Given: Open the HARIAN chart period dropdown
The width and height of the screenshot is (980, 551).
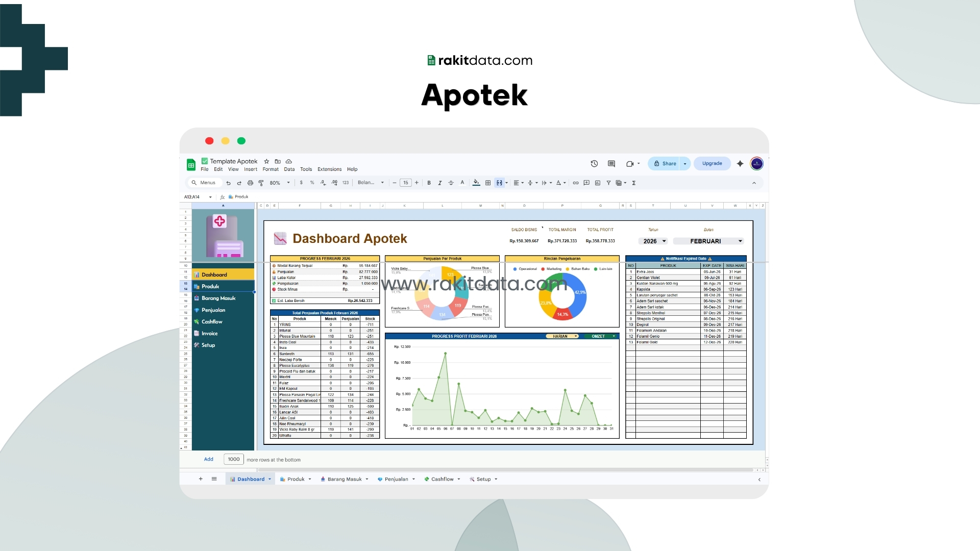Looking at the screenshot, I should [562, 336].
